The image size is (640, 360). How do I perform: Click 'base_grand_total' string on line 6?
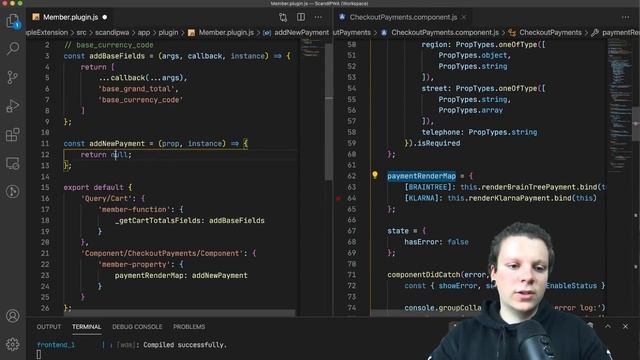tap(137, 89)
